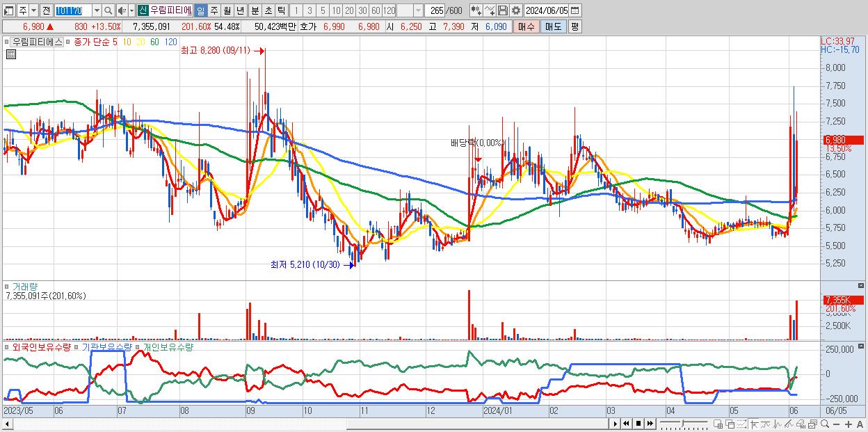The image size is (868, 432).
Task: Click the green 신 badge icon
Action: [x=143, y=10]
